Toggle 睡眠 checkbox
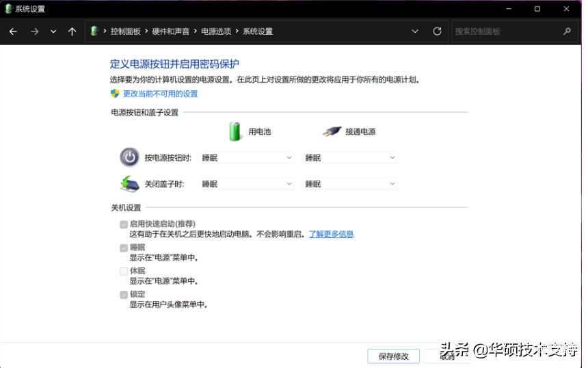Screen dimensions: 588x368 pos(124,248)
